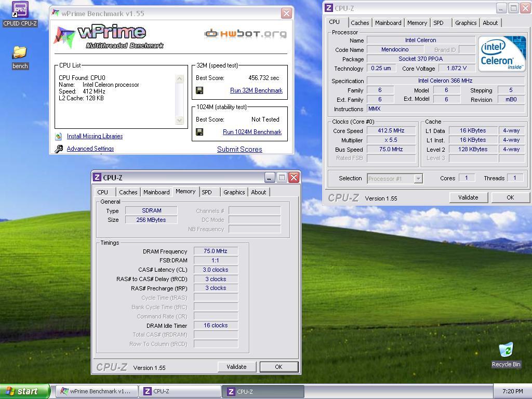The image size is (532, 399).
Task: Click the Core Speed 412.5 MHz value
Action: coord(391,130)
